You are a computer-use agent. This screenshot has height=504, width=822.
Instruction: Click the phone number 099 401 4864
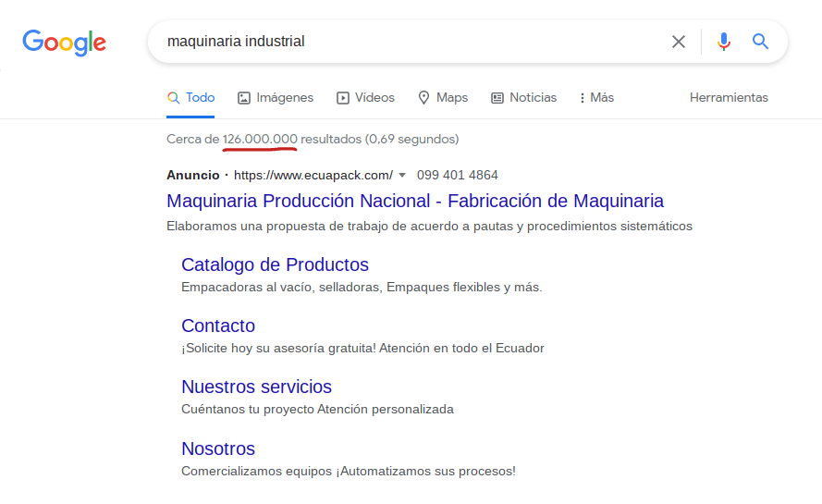tap(457, 175)
